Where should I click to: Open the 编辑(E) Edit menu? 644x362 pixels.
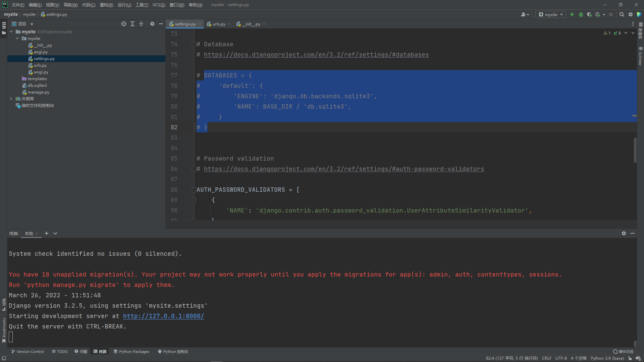[35, 5]
